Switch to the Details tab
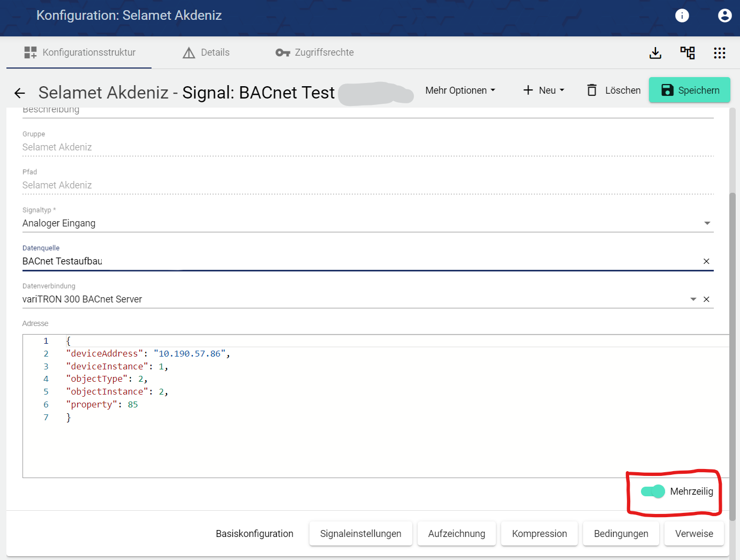The image size is (740, 560). click(206, 52)
